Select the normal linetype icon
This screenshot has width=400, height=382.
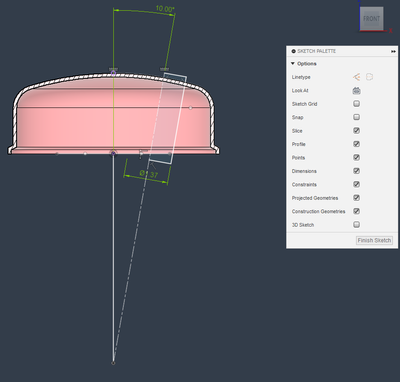[356, 77]
